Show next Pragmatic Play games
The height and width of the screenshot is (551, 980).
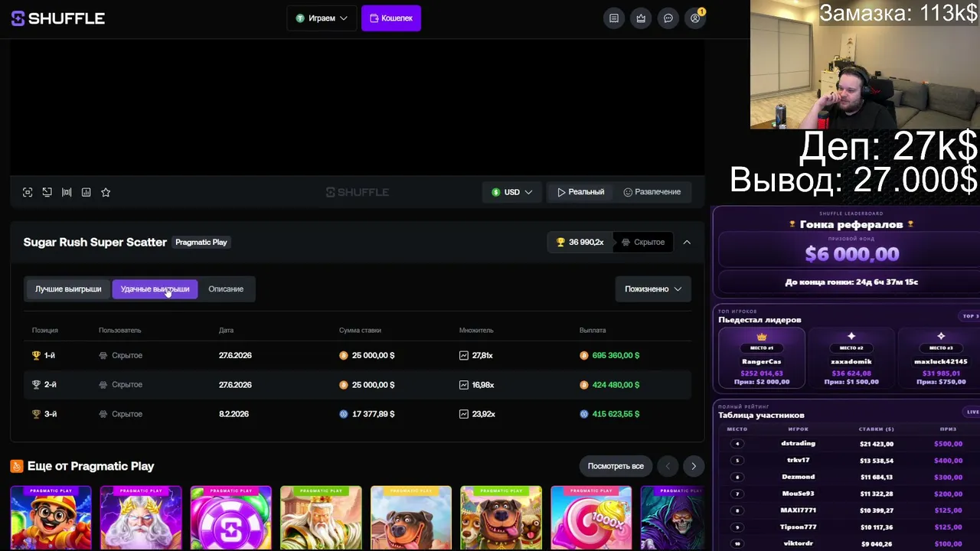coord(694,466)
